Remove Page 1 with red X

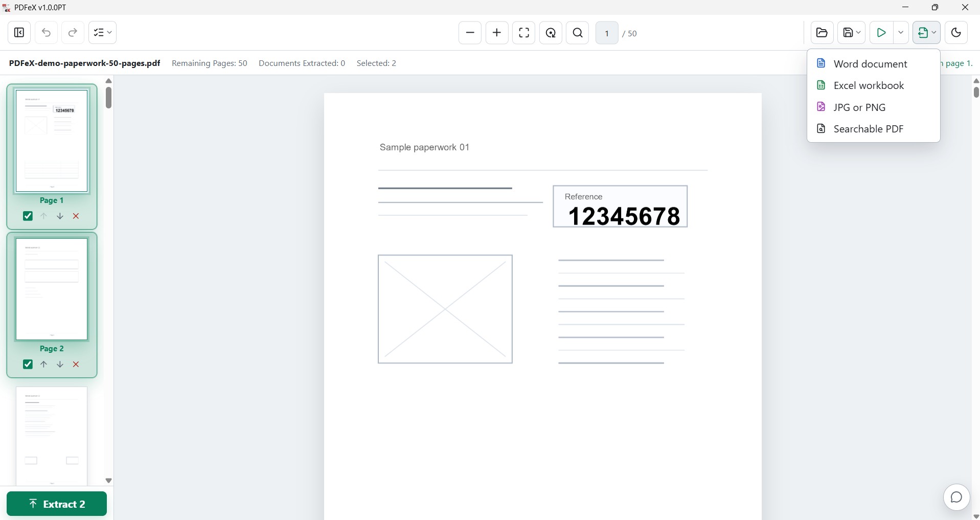[76, 216]
